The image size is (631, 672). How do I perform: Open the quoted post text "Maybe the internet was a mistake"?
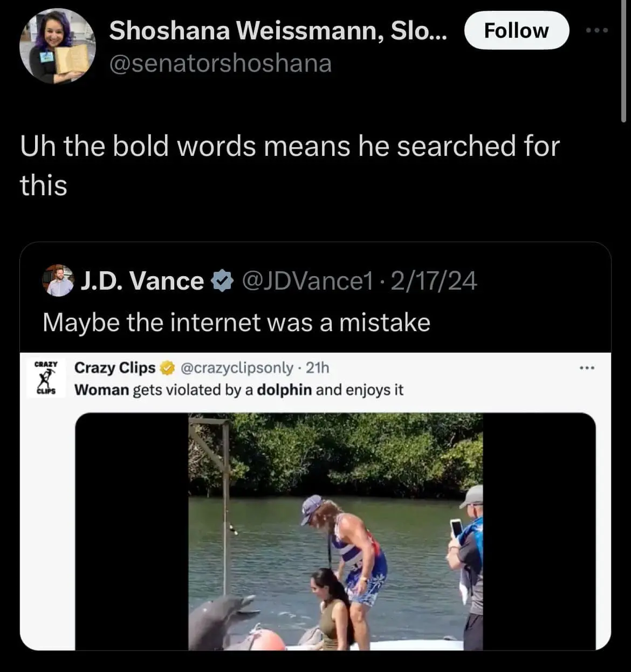click(x=236, y=323)
